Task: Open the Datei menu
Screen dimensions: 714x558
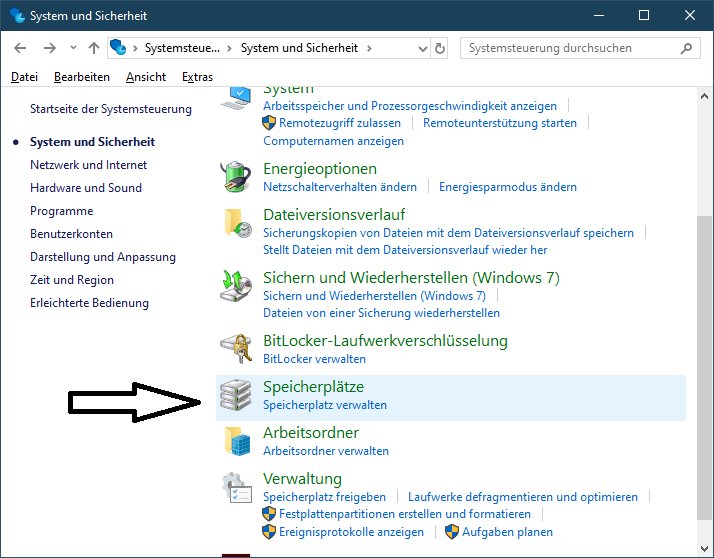Action: coord(24,77)
